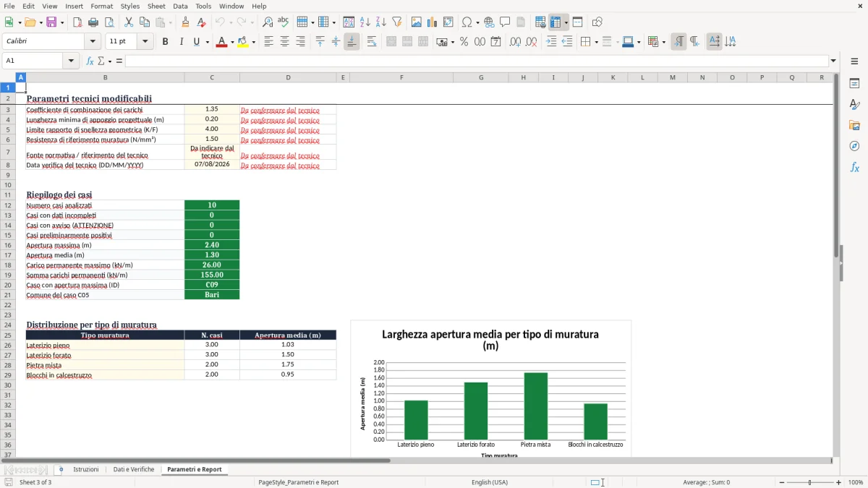Toggle center horizontal alignment

click(x=284, y=42)
